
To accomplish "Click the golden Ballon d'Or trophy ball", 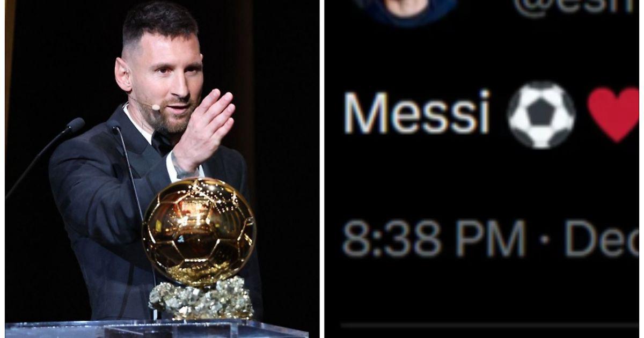I will pyautogui.click(x=199, y=231).
